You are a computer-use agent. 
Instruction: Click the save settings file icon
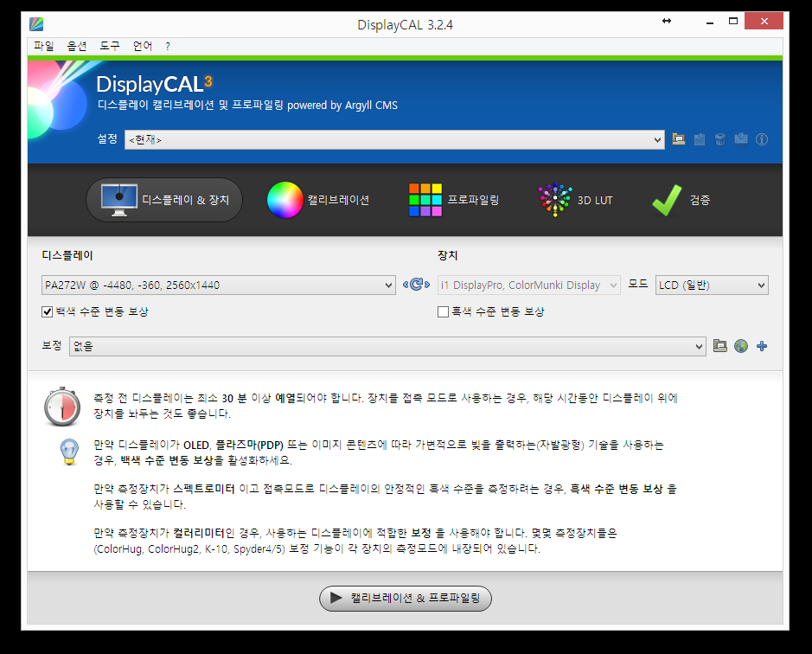coord(699,139)
